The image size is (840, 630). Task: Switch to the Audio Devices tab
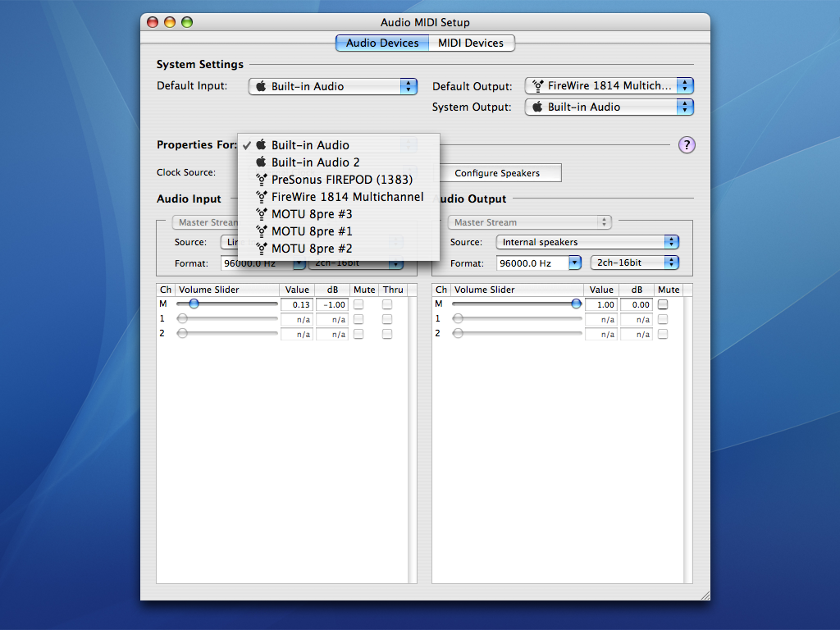(x=382, y=43)
